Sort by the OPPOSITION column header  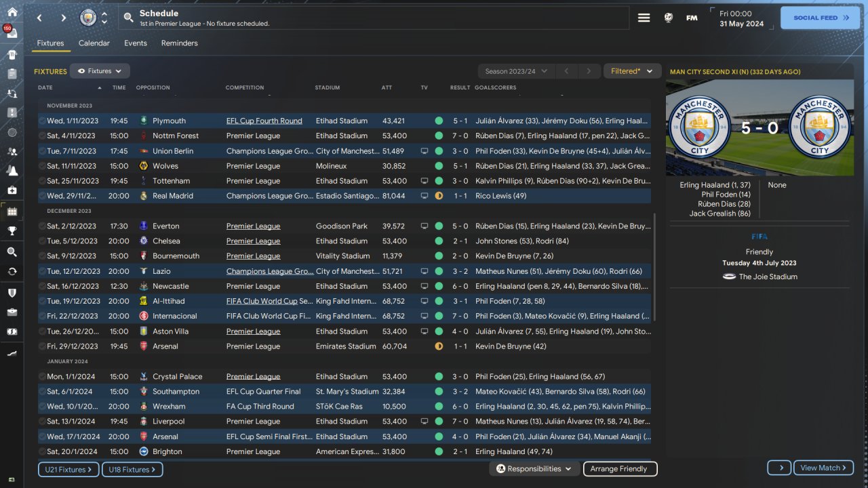point(153,87)
